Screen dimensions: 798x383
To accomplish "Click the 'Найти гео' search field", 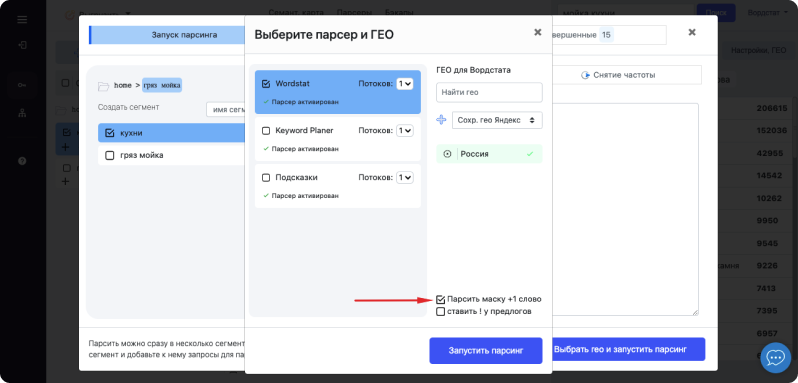I will tap(489, 93).
